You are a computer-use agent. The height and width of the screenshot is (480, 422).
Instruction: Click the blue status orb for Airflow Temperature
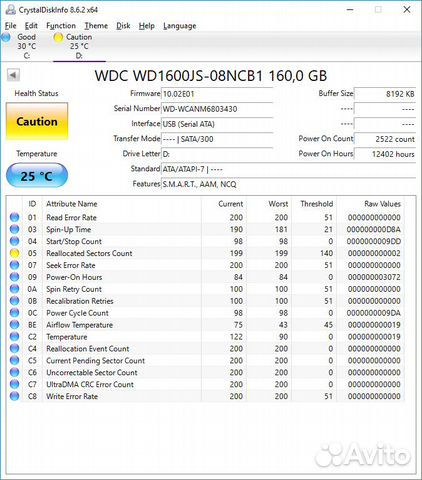[x=14, y=325]
